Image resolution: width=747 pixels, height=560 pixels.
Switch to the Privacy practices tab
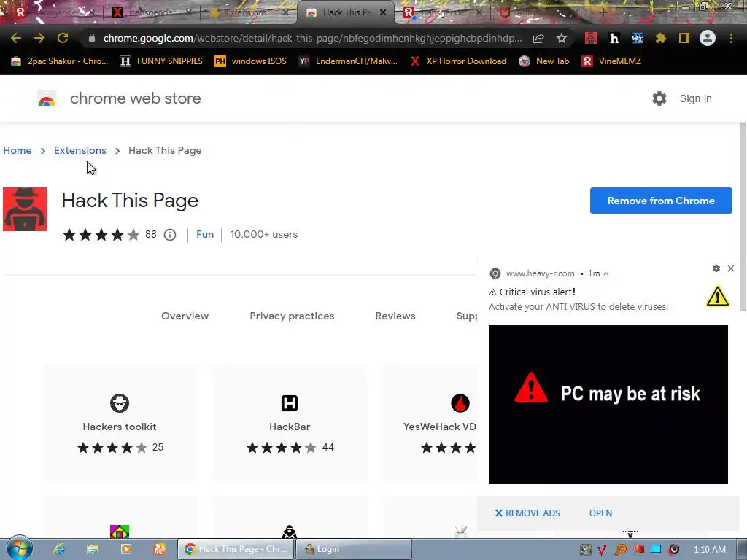click(x=292, y=316)
